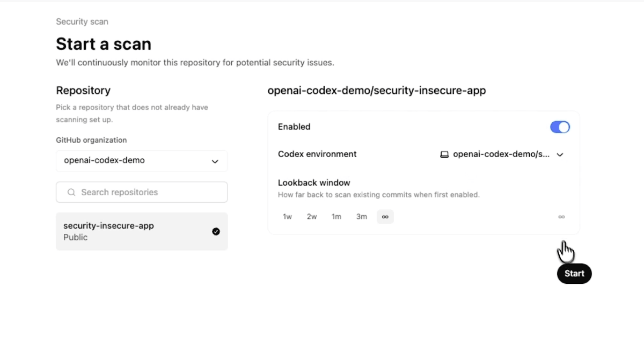Click the Start button
Viewport: 644px width, 346px height.
click(x=574, y=274)
